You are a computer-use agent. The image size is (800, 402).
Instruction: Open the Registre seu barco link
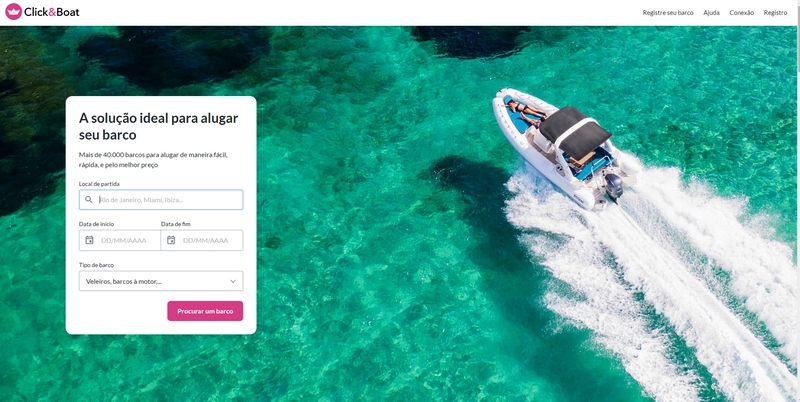pyautogui.click(x=668, y=13)
